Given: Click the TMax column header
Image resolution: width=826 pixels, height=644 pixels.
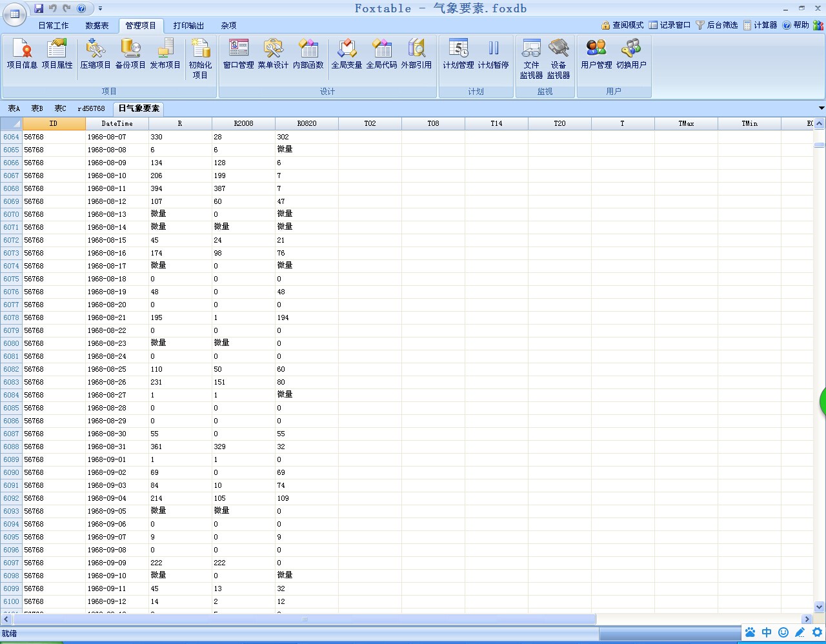Looking at the screenshot, I should (686, 123).
